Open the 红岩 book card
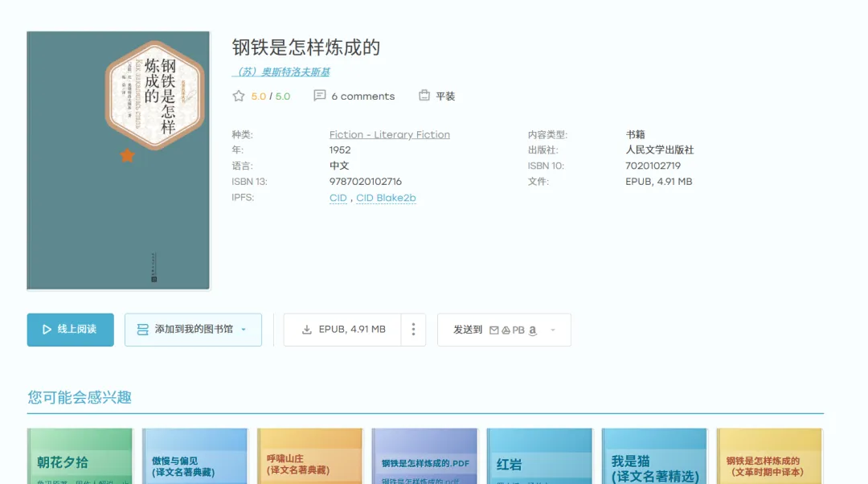 (x=540, y=456)
